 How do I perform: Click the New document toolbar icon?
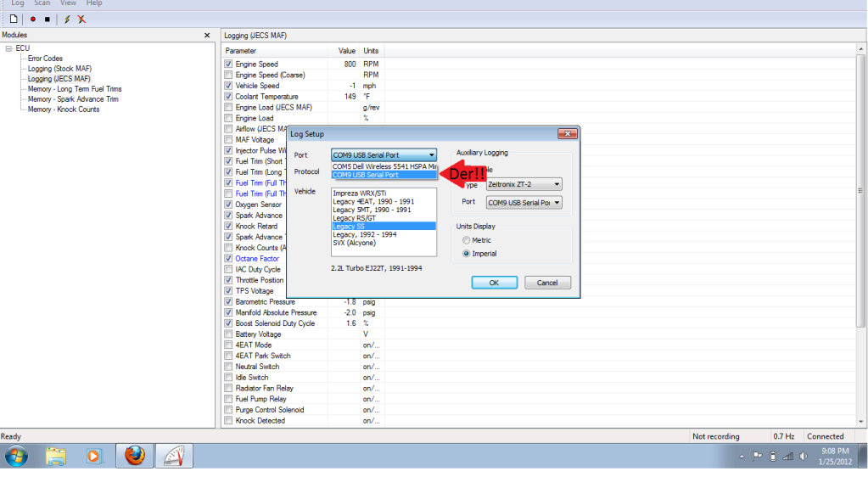[14, 19]
